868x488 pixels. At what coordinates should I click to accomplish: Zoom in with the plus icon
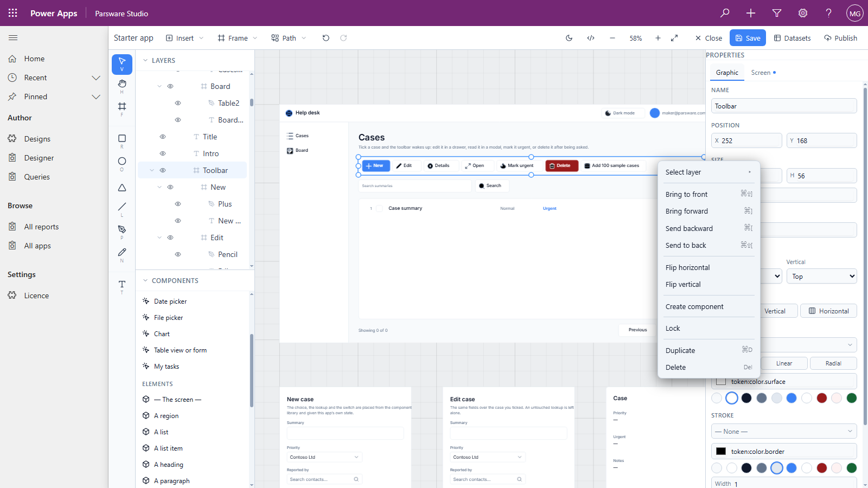click(658, 38)
